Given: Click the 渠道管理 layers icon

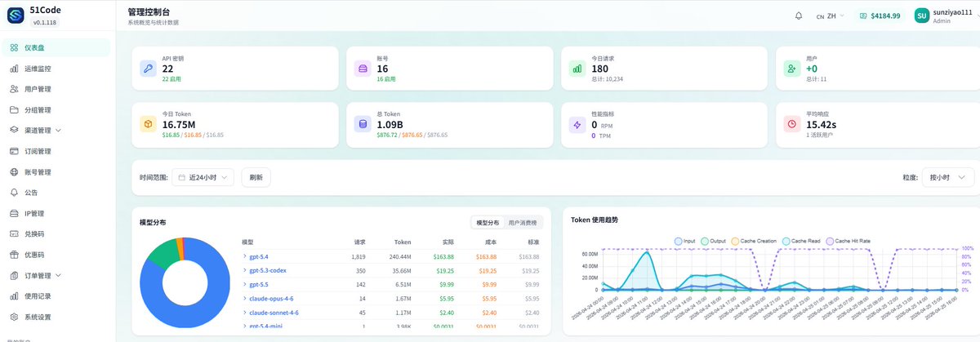Looking at the screenshot, I should click(14, 131).
